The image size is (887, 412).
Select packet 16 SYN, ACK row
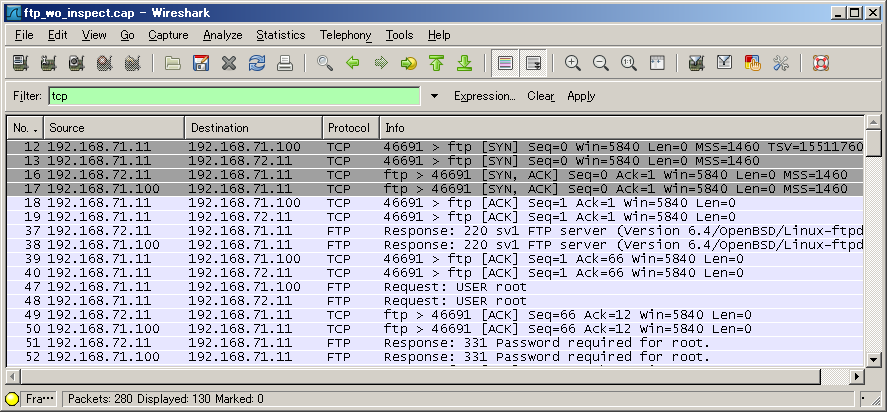point(436,175)
